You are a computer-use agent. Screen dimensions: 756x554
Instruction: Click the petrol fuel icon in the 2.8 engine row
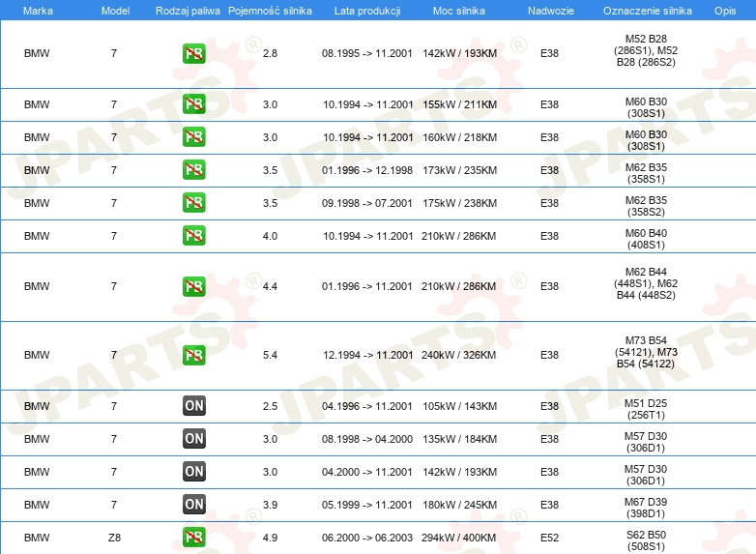coord(193,54)
